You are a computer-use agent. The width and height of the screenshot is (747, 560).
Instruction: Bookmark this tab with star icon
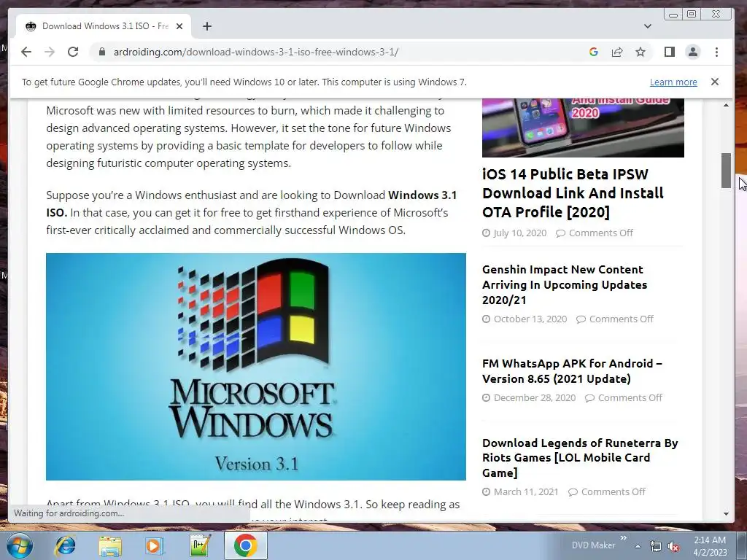tap(640, 52)
